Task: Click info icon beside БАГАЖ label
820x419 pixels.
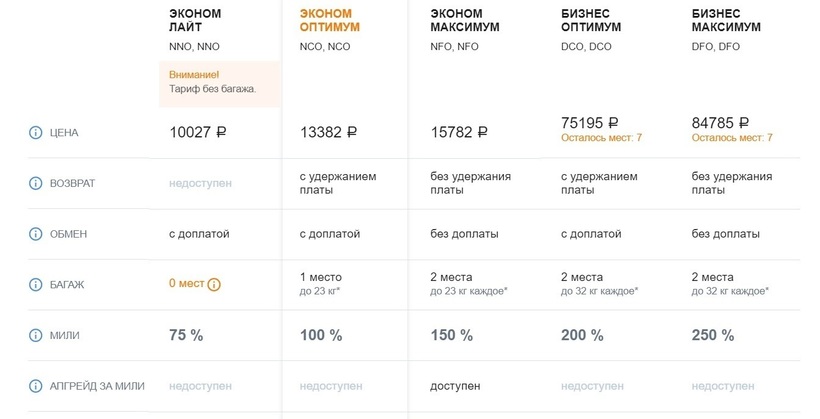Action: click(x=36, y=285)
